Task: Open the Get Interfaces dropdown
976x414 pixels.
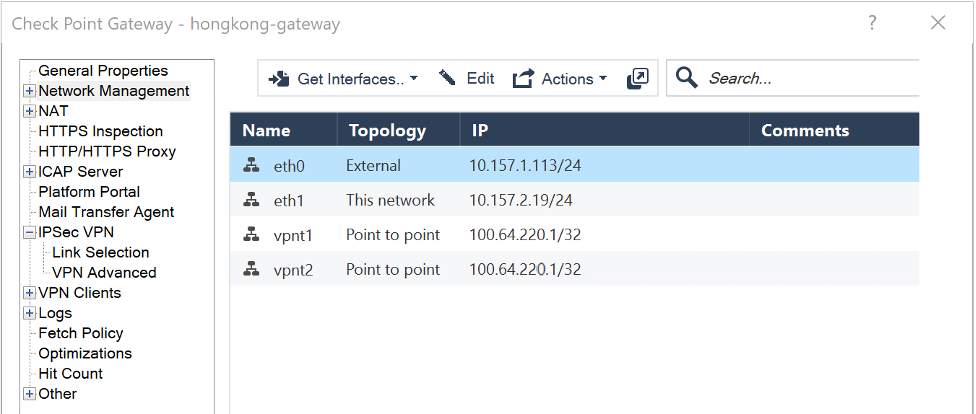Action: pos(343,79)
